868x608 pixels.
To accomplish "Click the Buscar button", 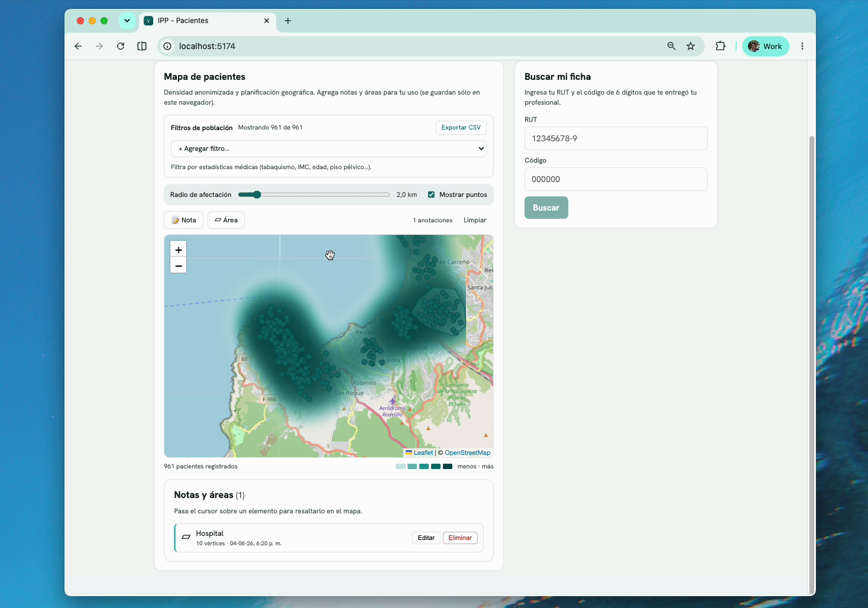I will (546, 208).
